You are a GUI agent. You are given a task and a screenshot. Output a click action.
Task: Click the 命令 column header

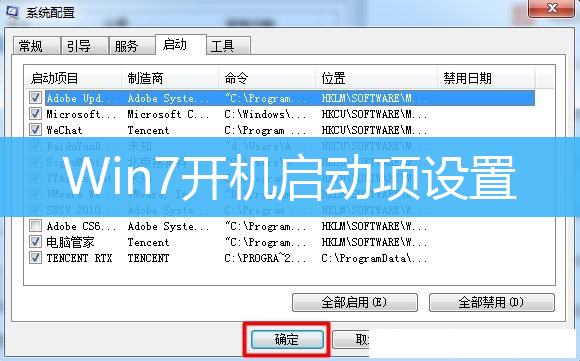pyautogui.click(x=267, y=78)
